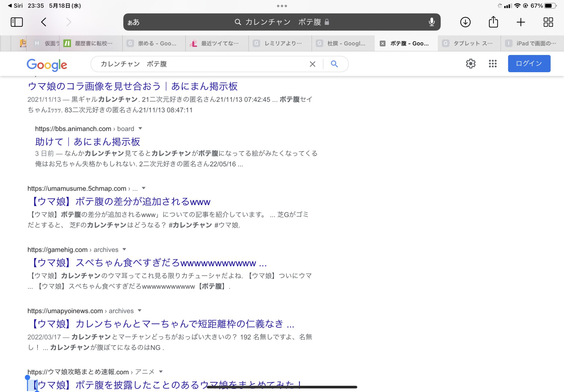Image resolution: width=564 pixels, height=392 pixels.
Task: Tap the share sheet icon
Action: point(493,22)
